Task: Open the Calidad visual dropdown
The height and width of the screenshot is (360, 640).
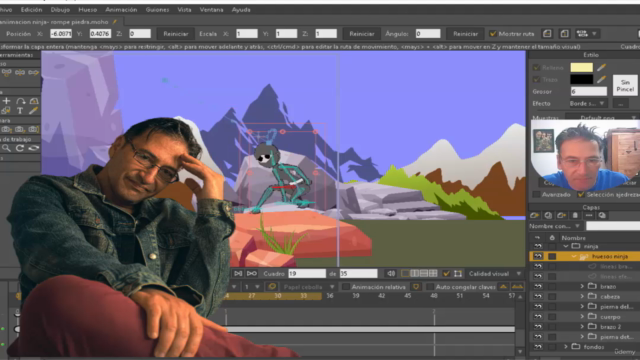Action: click(495, 273)
